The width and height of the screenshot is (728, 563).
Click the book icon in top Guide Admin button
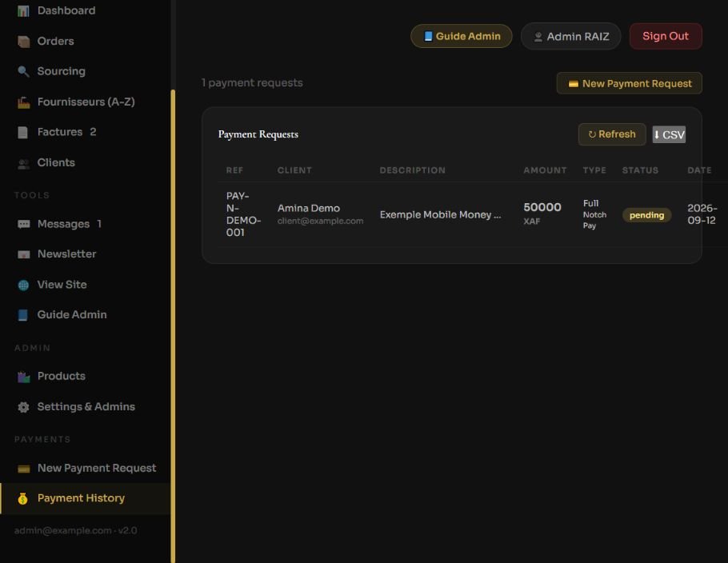tap(428, 36)
